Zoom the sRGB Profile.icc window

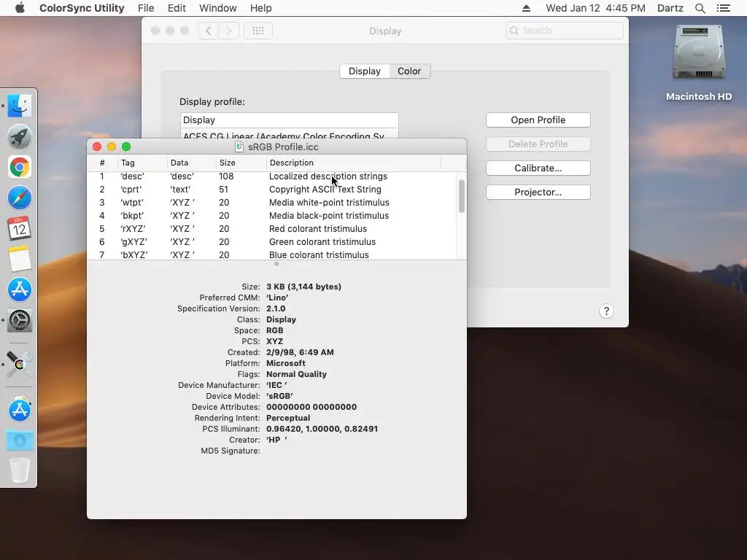(x=126, y=147)
